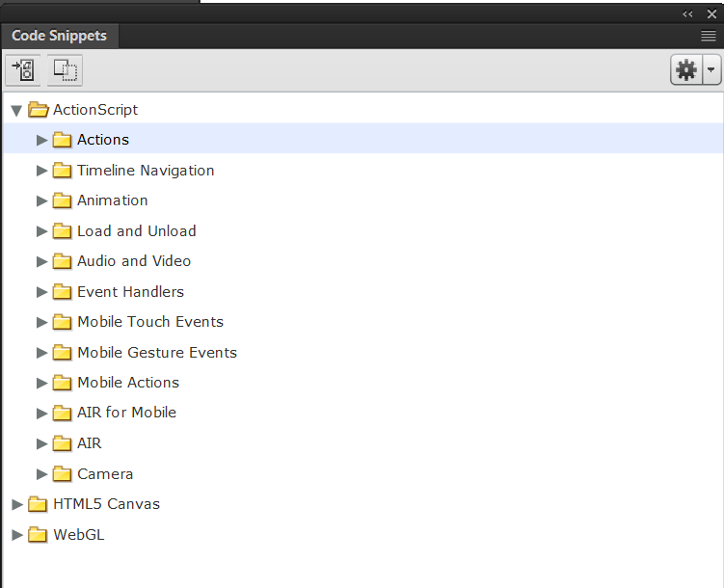The image size is (724, 588).
Task: Collapse the ActionScript folder
Action: coord(16,110)
